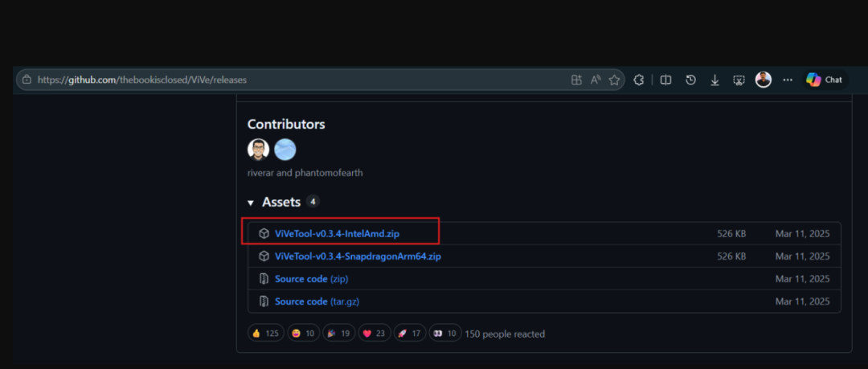Click the phantomofearth contributor avatar
The height and width of the screenshot is (369, 868).
[285, 150]
